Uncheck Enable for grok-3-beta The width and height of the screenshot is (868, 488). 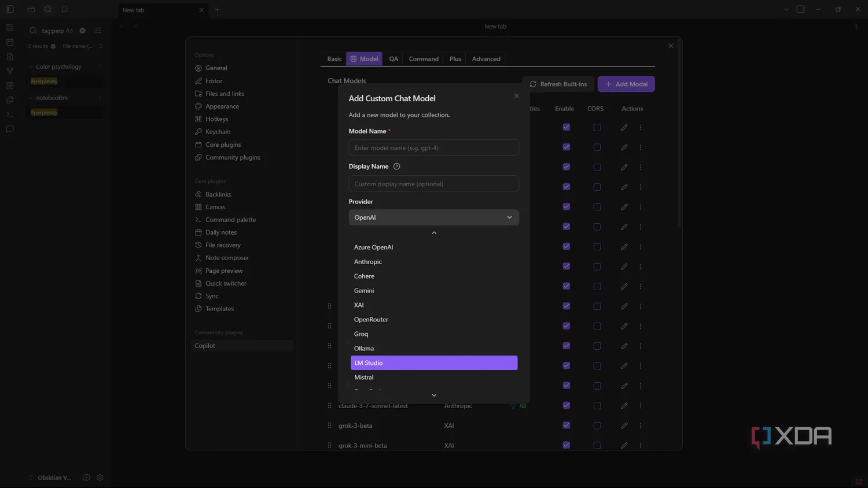coord(567,425)
